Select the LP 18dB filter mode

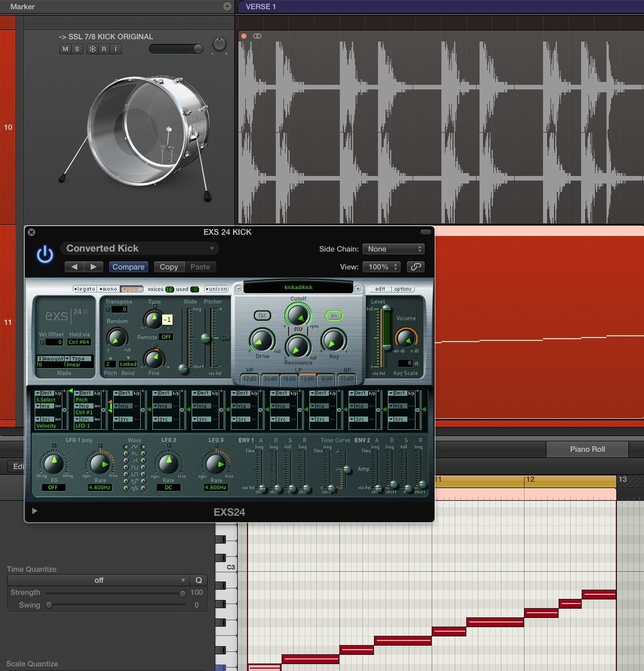point(289,378)
